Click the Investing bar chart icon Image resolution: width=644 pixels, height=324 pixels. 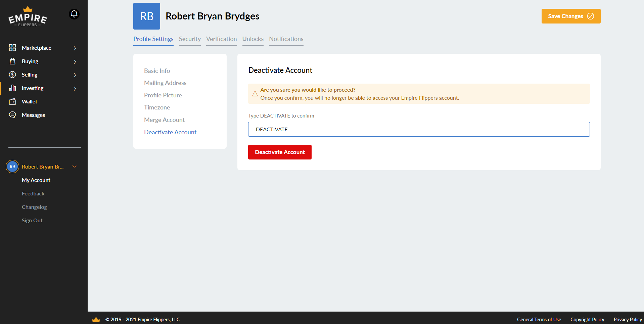point(12,88)
